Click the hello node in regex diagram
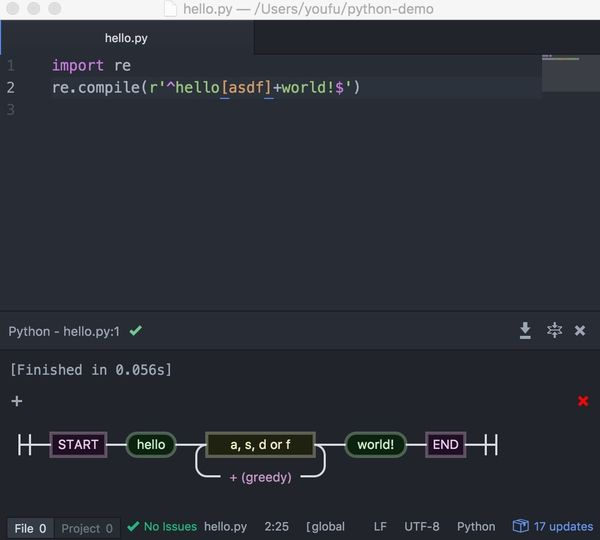The height and width of the screenshot is (540, 600). point(151,444)
